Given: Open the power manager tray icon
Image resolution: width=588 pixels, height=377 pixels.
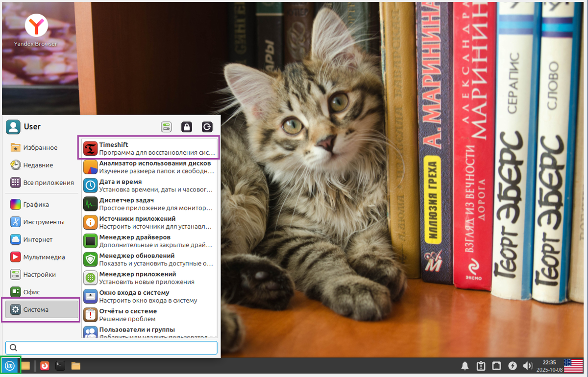Looking at the screenshot, I should (512, 365).
